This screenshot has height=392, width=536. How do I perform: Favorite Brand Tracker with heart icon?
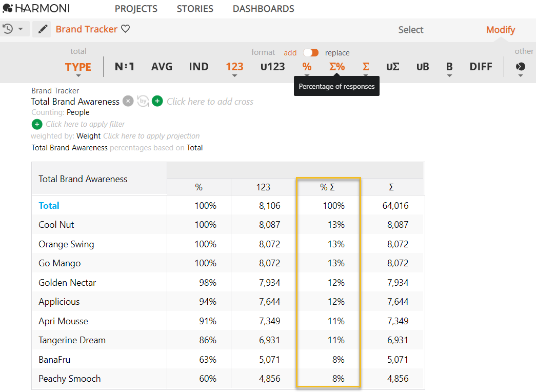(x=126, y=29)
